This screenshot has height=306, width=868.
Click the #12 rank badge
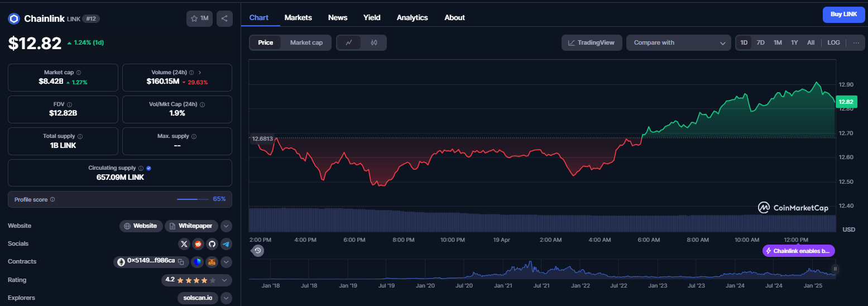(x=91, y=18)
